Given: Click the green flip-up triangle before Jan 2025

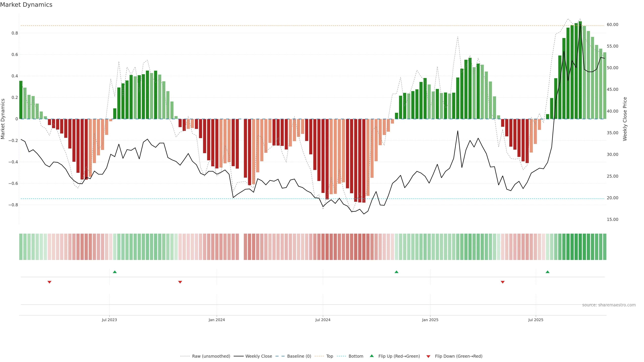Looking at the screenshot, I should (x=396, y=272).
